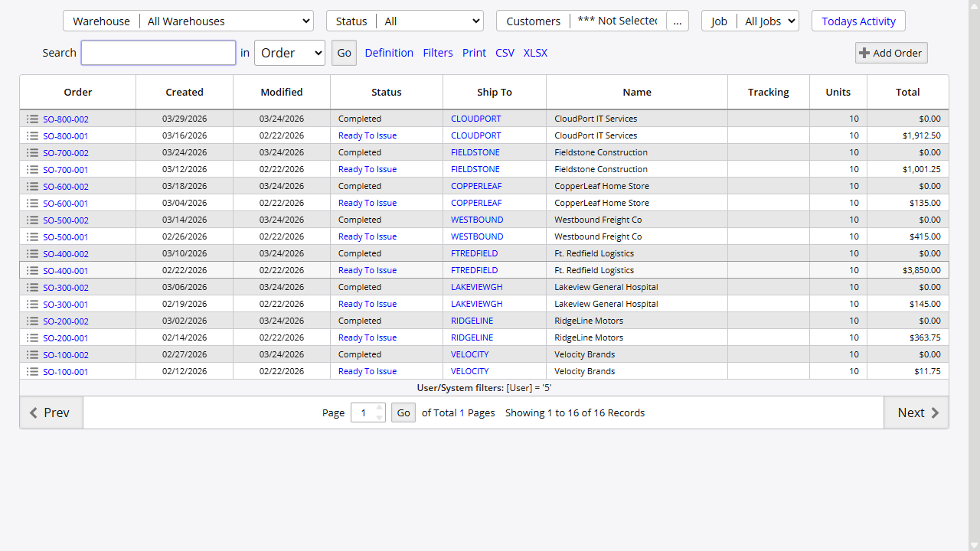Open the Job dropdown showing All Jobs

(x=769, y=21)
